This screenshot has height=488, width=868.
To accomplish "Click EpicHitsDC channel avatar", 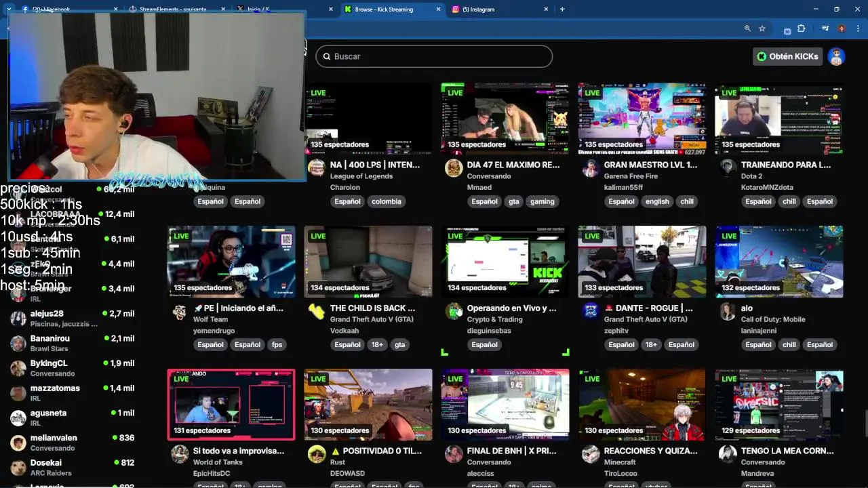I will (180, 454).
